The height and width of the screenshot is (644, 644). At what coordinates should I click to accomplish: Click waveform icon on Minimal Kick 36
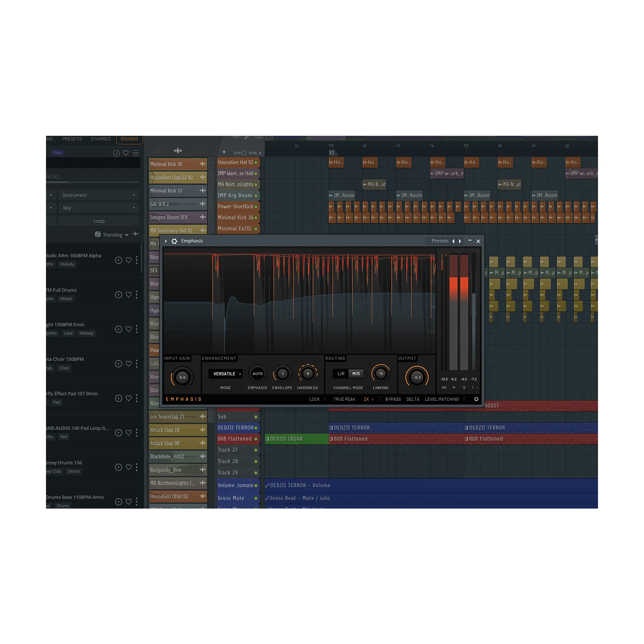[x=202, y=164]
